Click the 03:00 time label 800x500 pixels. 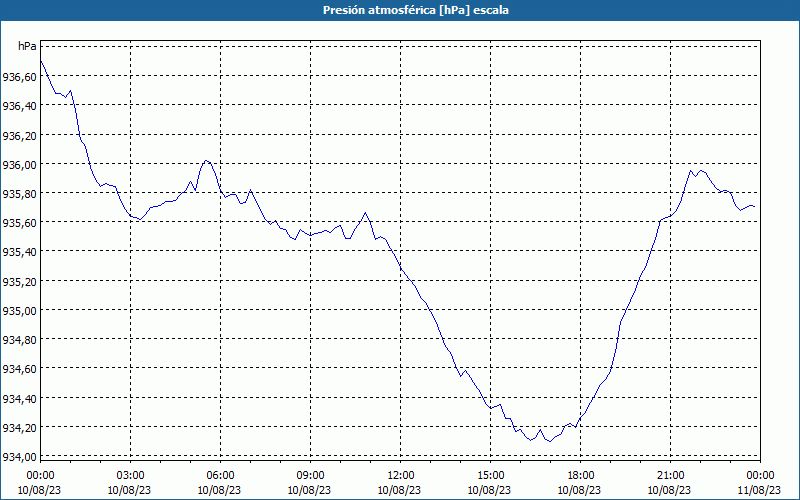point(130,476)
